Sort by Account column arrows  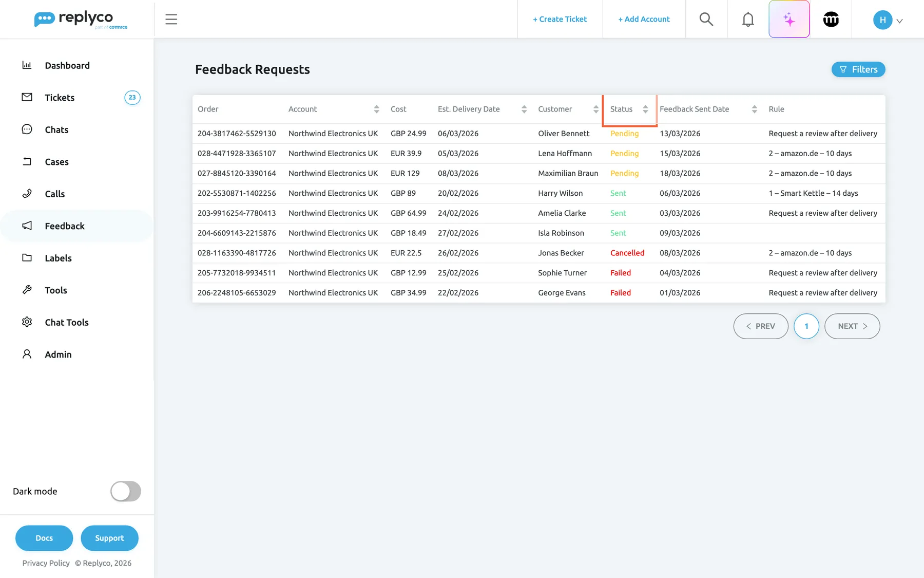click(x=376, y=109)
